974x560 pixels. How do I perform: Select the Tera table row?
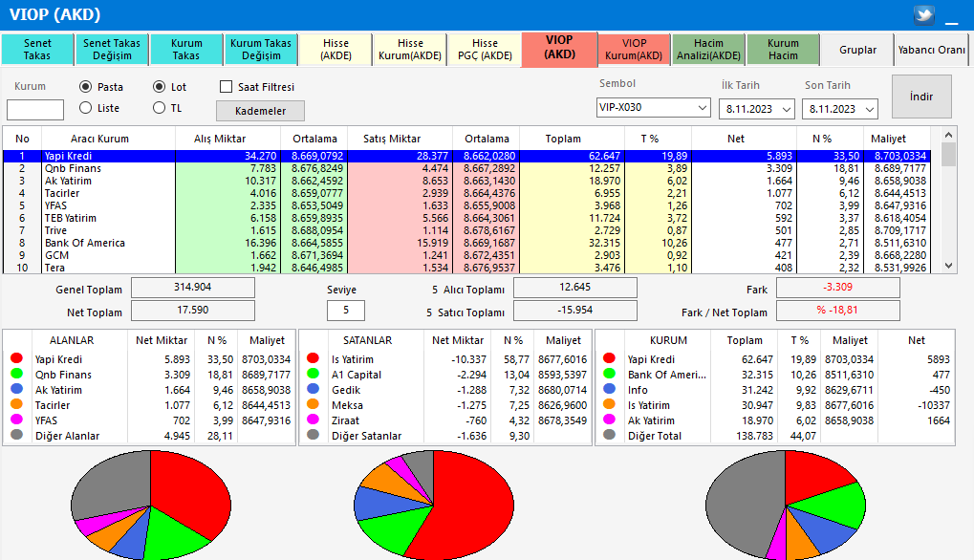tap(466, 268)
